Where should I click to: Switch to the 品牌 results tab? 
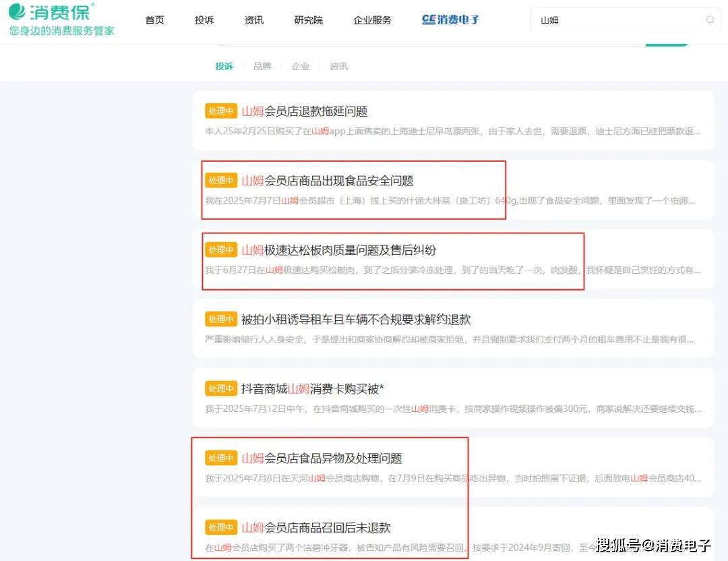point(262,66)
